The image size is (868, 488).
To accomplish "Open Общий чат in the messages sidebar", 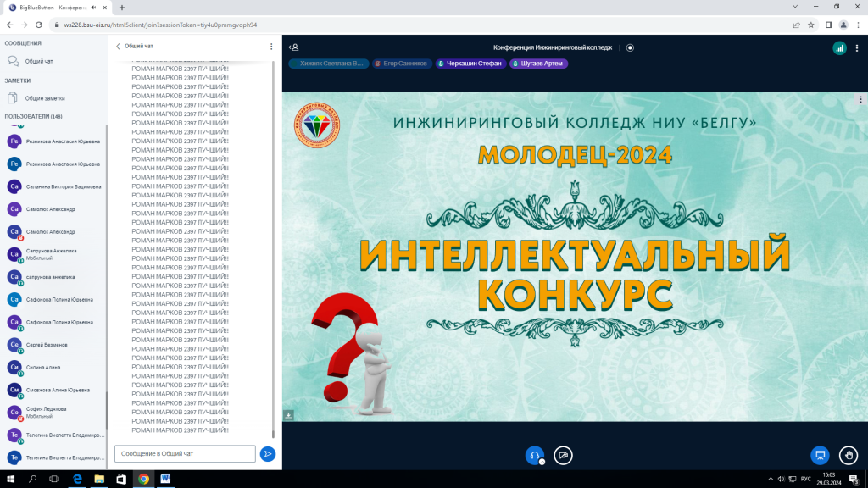I will tap(53, 61).
